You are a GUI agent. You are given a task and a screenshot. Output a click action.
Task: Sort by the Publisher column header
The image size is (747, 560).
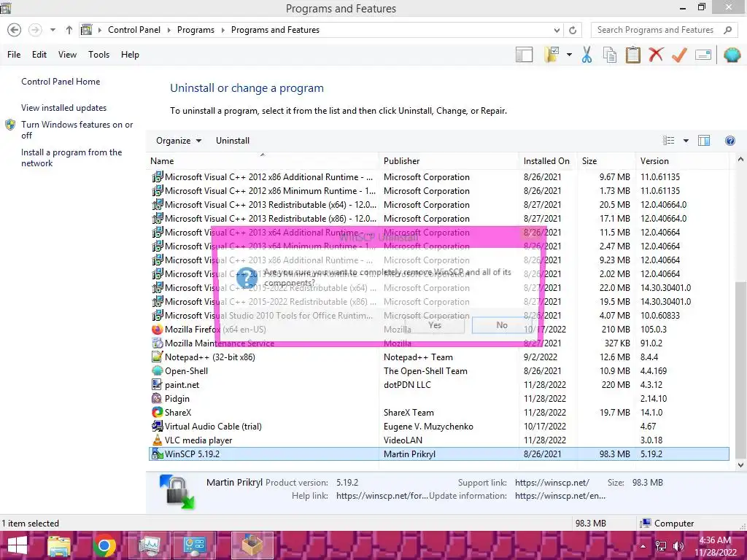coord(449,161)
